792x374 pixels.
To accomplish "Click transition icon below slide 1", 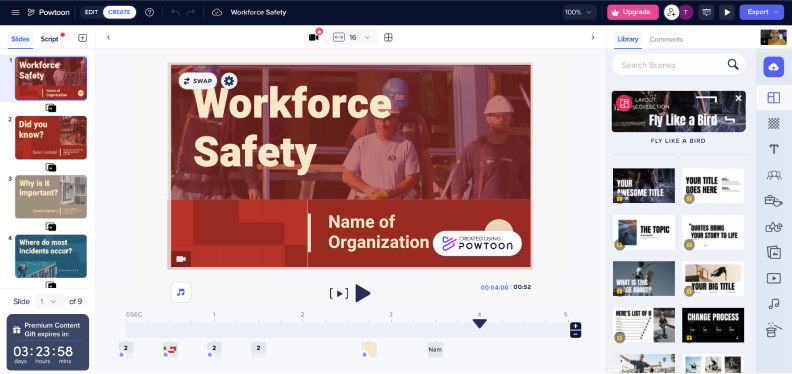I will tap(51, 108).
